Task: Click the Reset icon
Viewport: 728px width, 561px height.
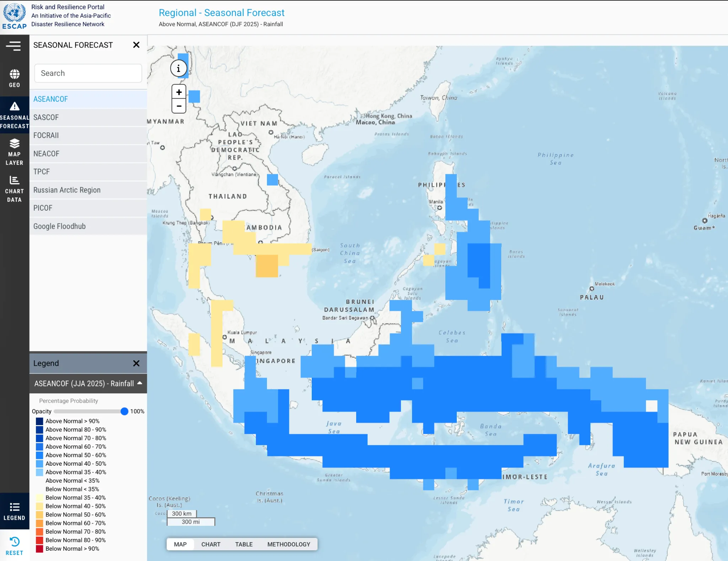Action: click(x=15, y=546)
